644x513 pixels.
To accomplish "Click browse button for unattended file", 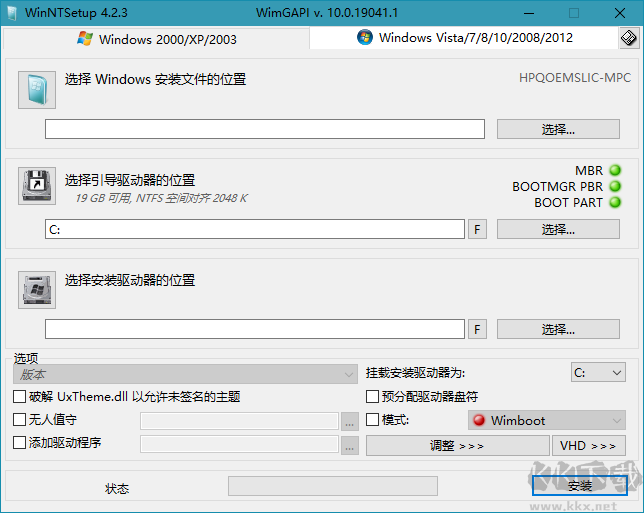I will tap(350, 421).
